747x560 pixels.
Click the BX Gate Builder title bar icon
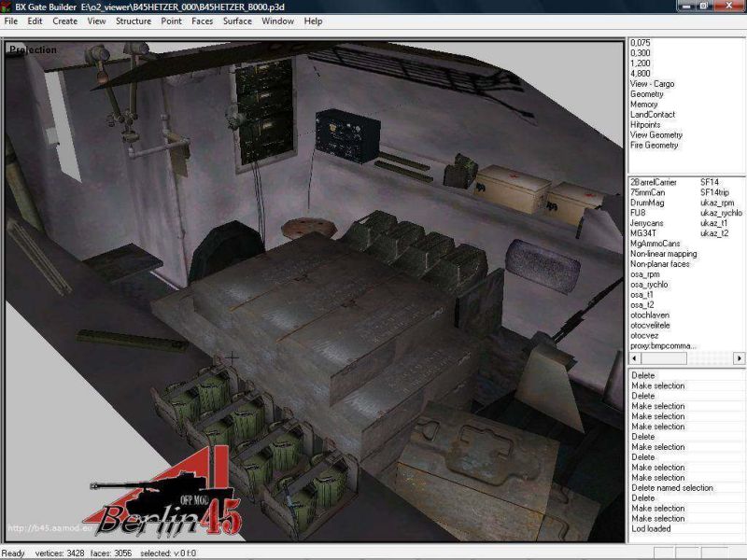click(x=7, y=7)
